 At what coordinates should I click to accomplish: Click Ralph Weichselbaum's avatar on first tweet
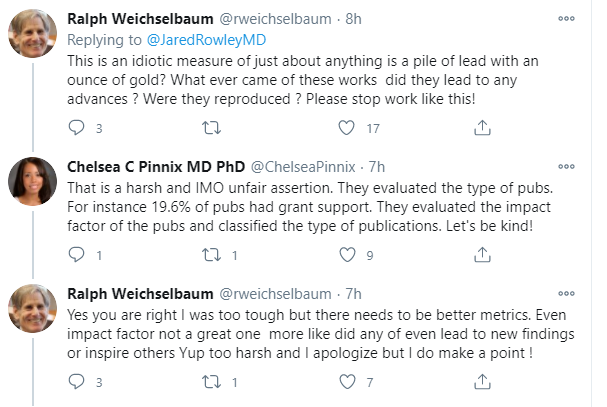pos(33,33)
